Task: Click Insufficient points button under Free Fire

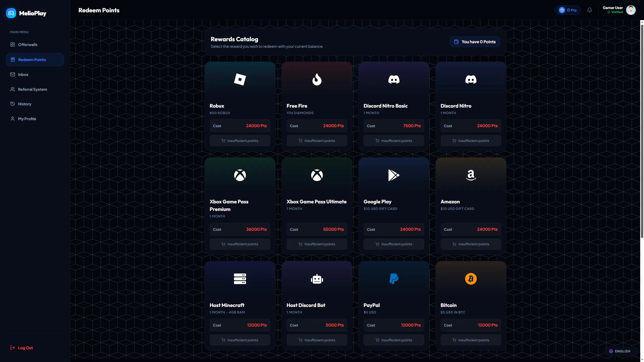Action: click(317, 141)
